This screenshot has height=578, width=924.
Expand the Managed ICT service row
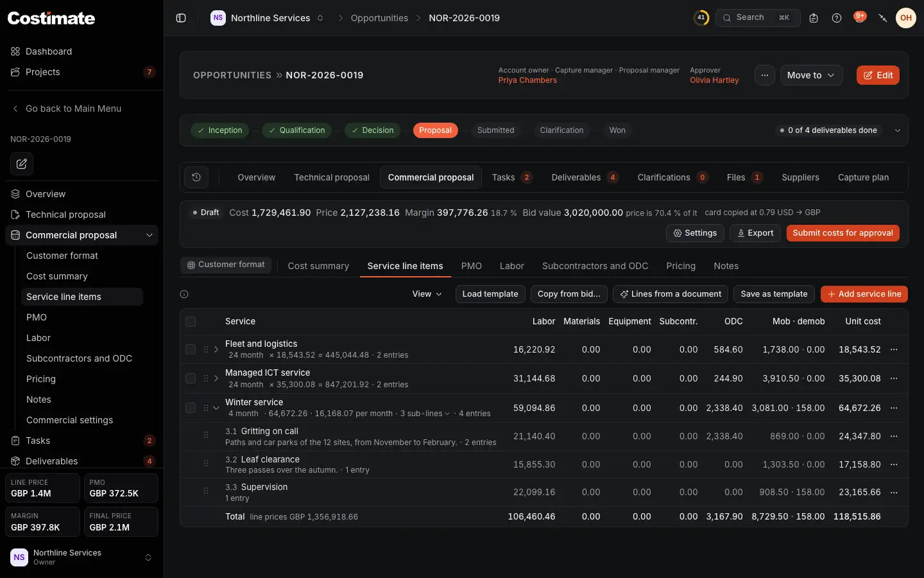(216, 378)
